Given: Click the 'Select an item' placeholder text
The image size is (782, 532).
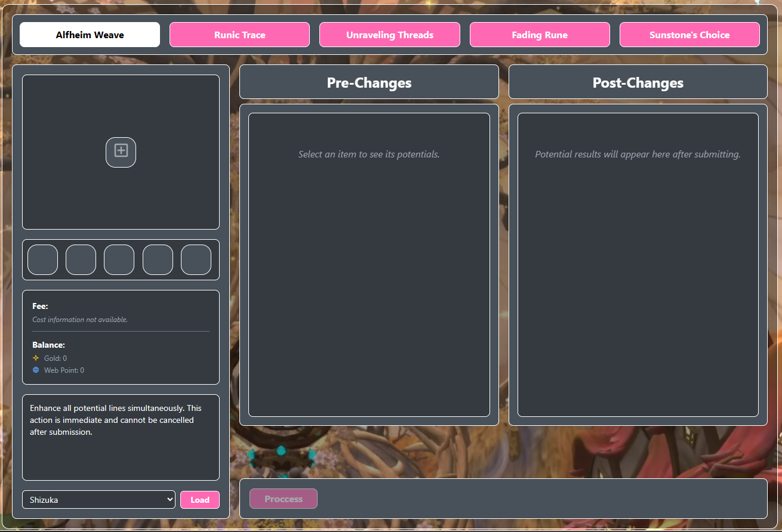Looking at the screenshot, I should (x=369, y=154).
